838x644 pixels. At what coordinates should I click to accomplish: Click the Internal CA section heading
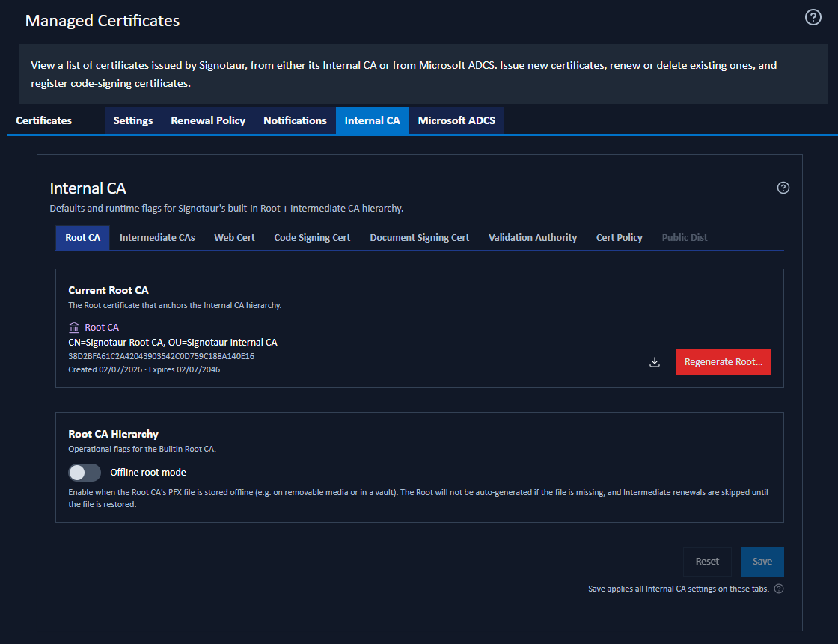coord(88,188)
